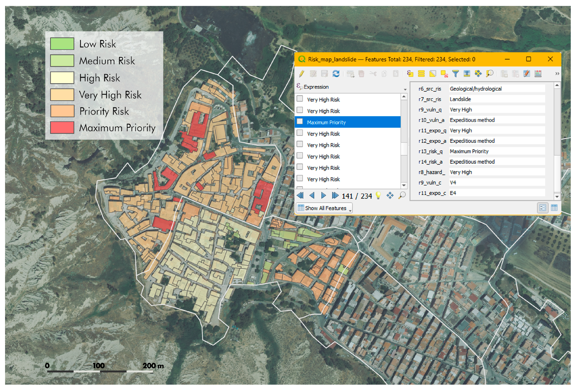
Task: Pan map to selected rows
Action: [x=478, y=74]
